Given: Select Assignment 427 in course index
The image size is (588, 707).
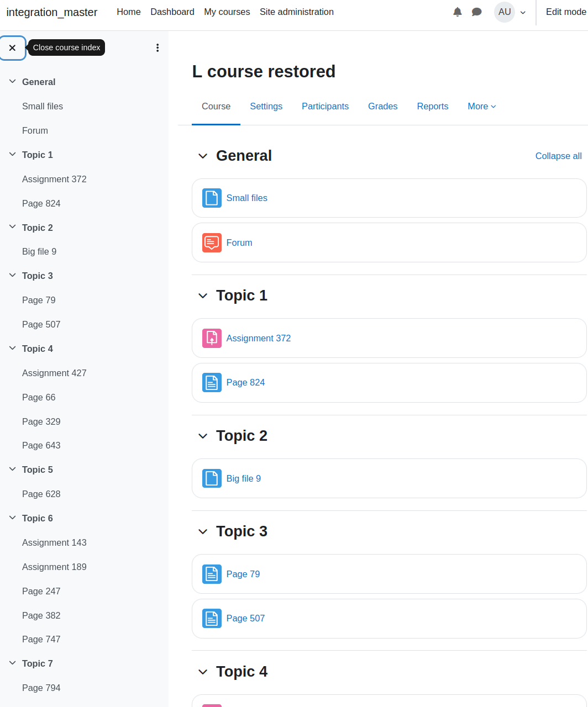Looking at the screenshot, I should point(54,373).
